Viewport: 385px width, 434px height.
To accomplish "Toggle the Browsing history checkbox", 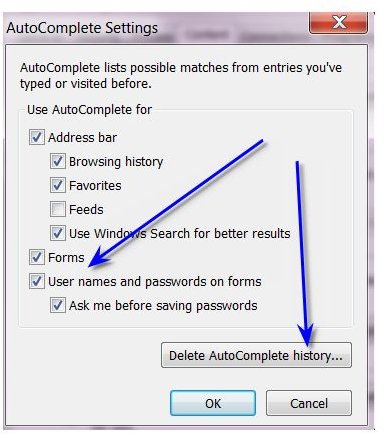I will click(x=58, y=161).
